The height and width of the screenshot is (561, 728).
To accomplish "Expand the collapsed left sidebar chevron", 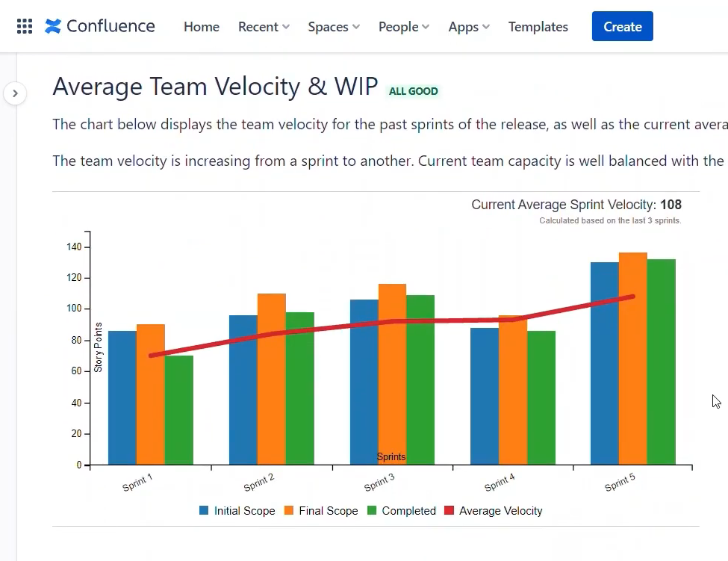I will coord(15,93).
